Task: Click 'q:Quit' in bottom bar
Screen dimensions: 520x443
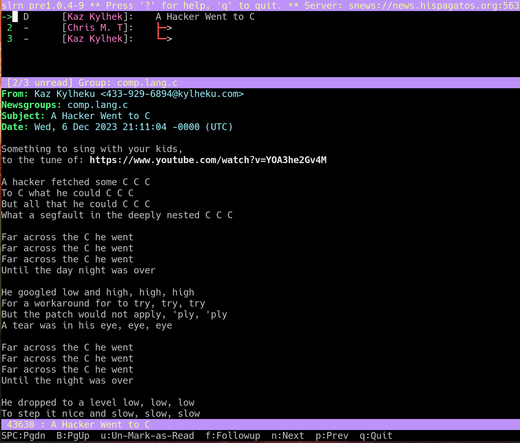Action: pyautogui.click(x=376, y=436)
